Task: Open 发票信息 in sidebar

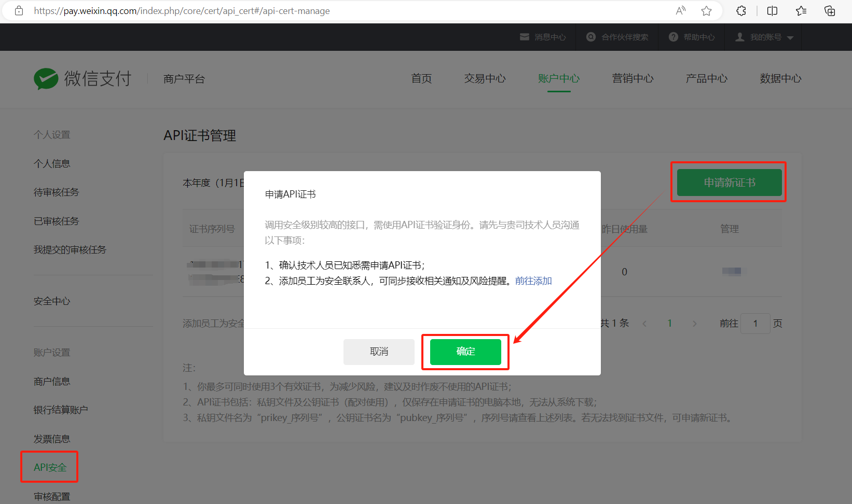Action: coord(52,439)
